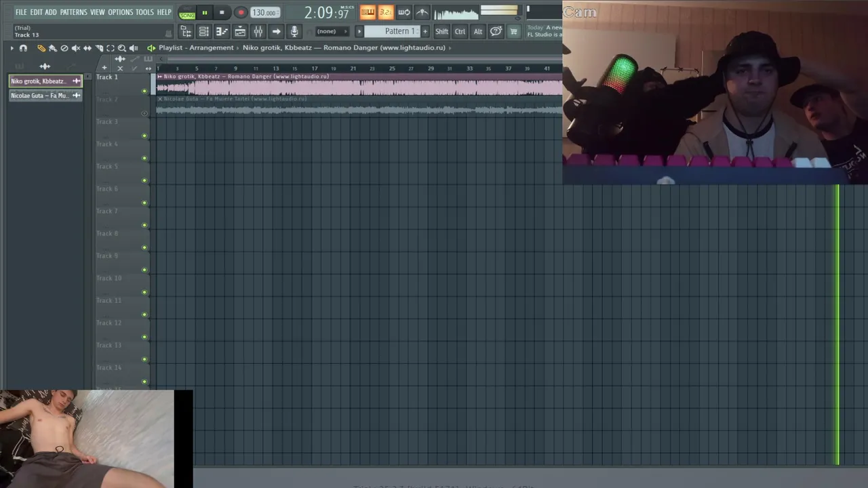This screenshot has height=488, width=868.
Task: Open PATTERNS menu
Action: pyautogui.click(x=73, y=12)
